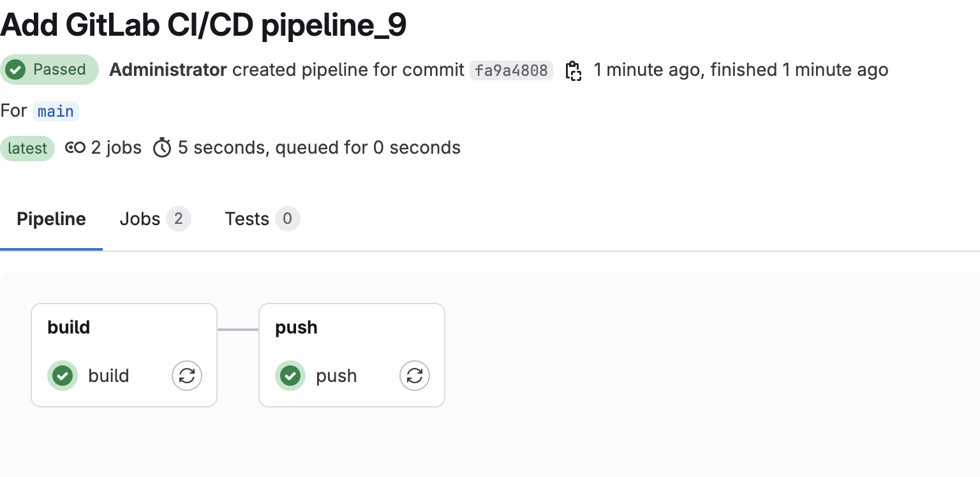Open the build job name link

[x=108, y=376]
